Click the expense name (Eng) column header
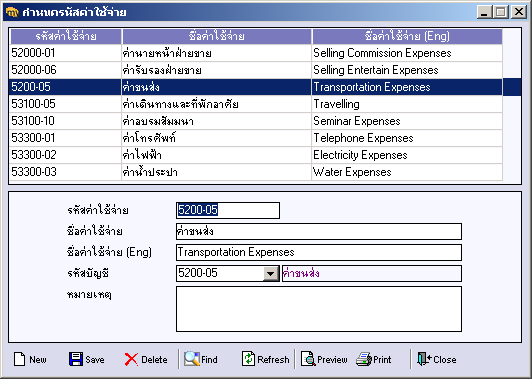The height and width of the screenshot is (379, 532). tap(407, 36)
